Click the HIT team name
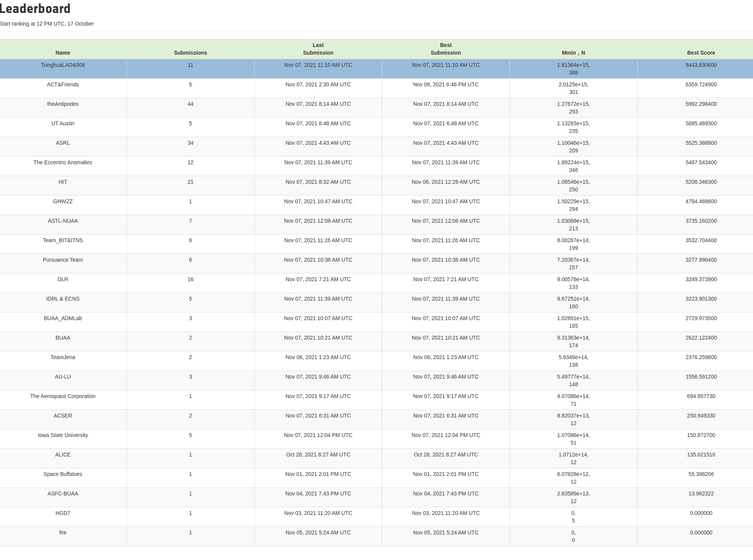The width and height of the screenshot is (753, 560). click(63, 182)
